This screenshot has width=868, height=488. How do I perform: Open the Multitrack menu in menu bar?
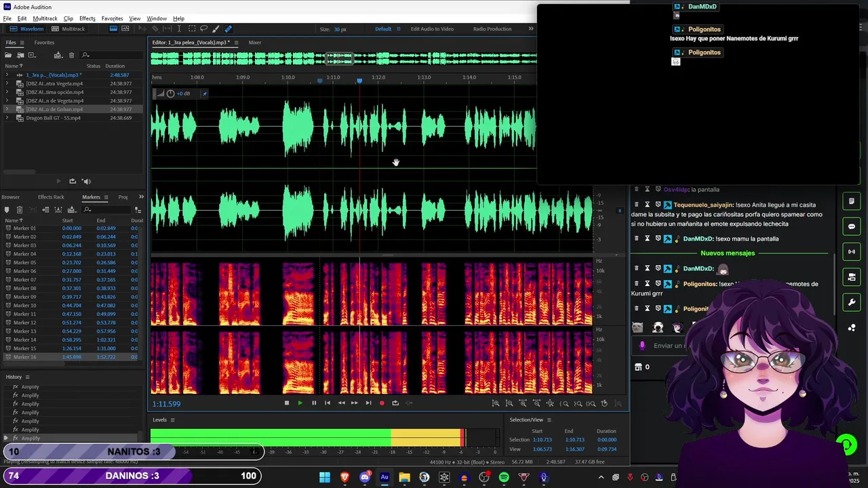45,18
